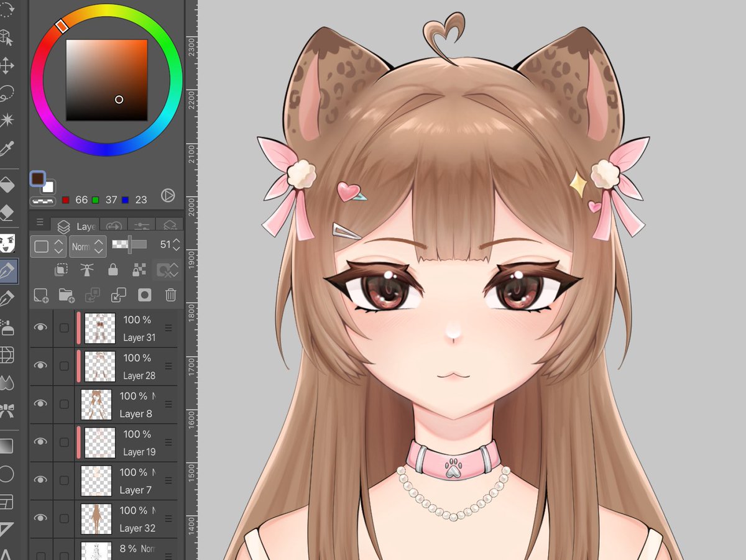
Task: Select the Pen tool in the toolbar
Action: point(9,270)
